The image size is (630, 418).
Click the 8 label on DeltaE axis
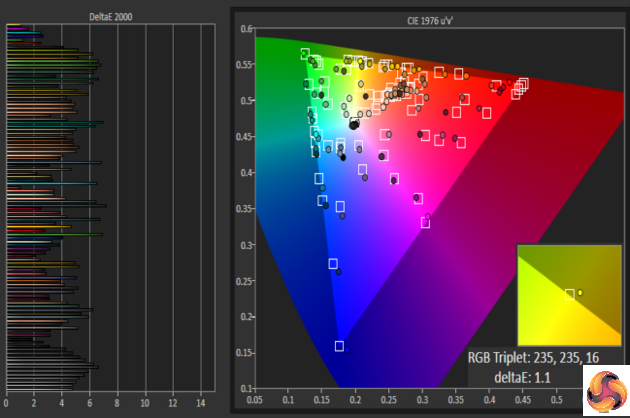coord(117,403)
